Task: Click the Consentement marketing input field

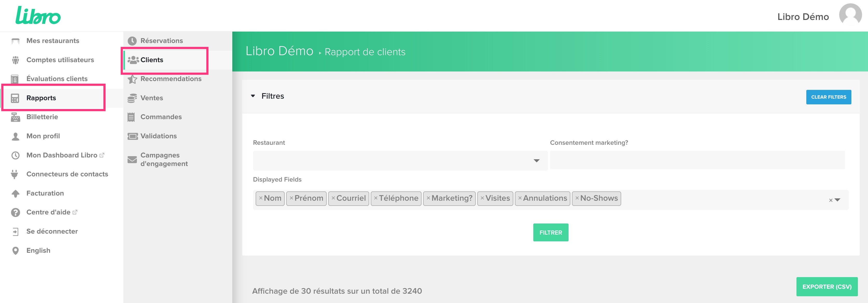Action: [x=697, y=160]
